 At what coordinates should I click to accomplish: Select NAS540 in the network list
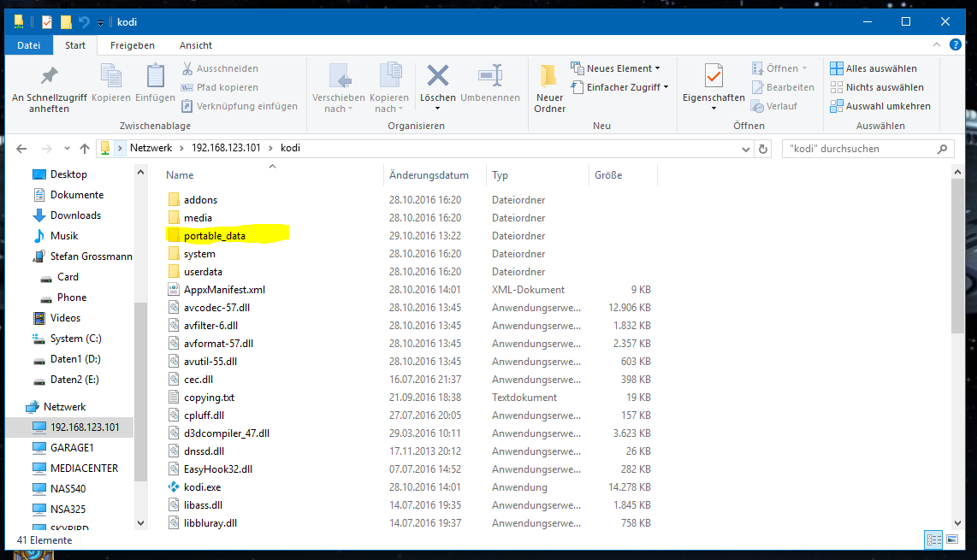[x=68, y=489]
